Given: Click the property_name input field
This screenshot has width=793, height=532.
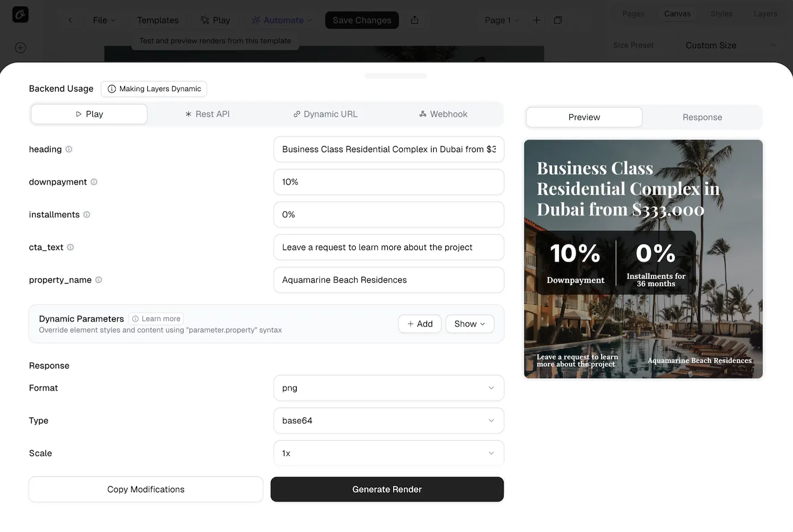Looking at the screenshot, I should click(389, 280).
